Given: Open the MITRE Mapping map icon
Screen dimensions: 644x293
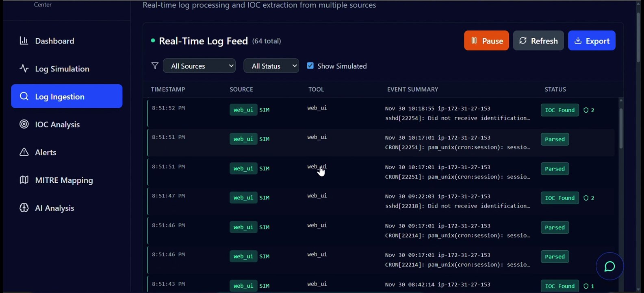Looking at the screenshot, I should [x=24, y=180].
